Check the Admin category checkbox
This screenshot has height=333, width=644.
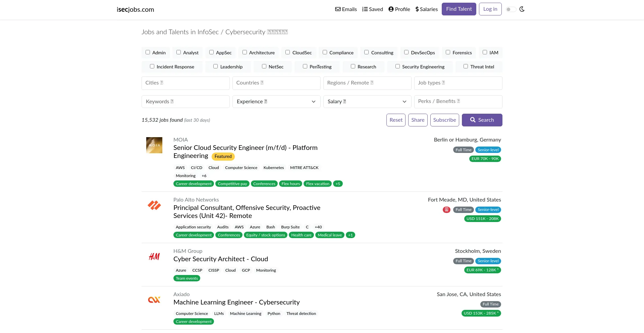click(148, 52)
